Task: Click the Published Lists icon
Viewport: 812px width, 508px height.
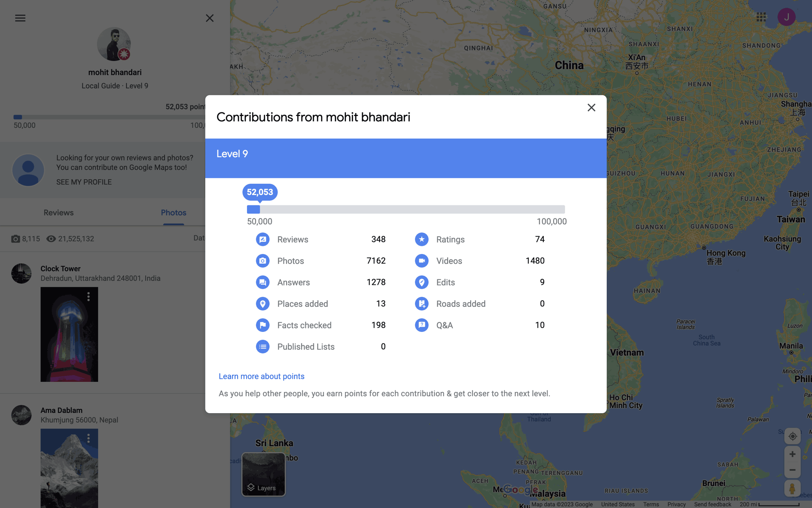Action: tap(263, 347)
